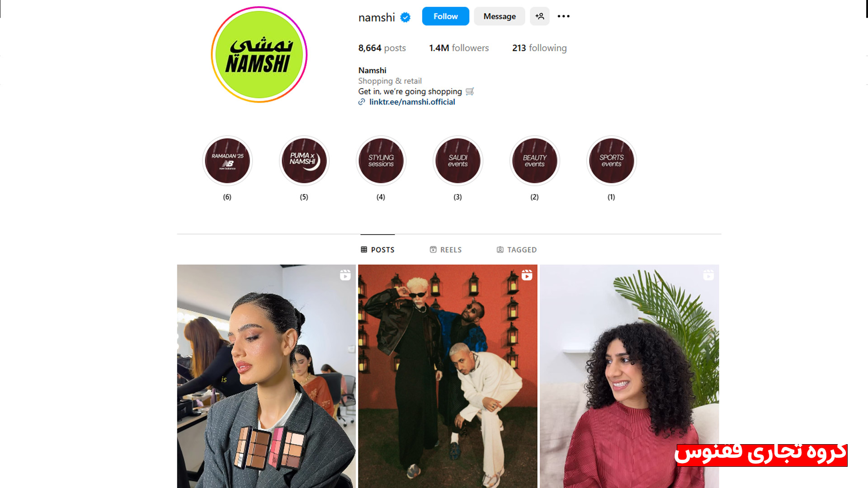This screenshot has height=488, width=868.
Task: Open the similar accounts suggestion icon
Action: 540,16
